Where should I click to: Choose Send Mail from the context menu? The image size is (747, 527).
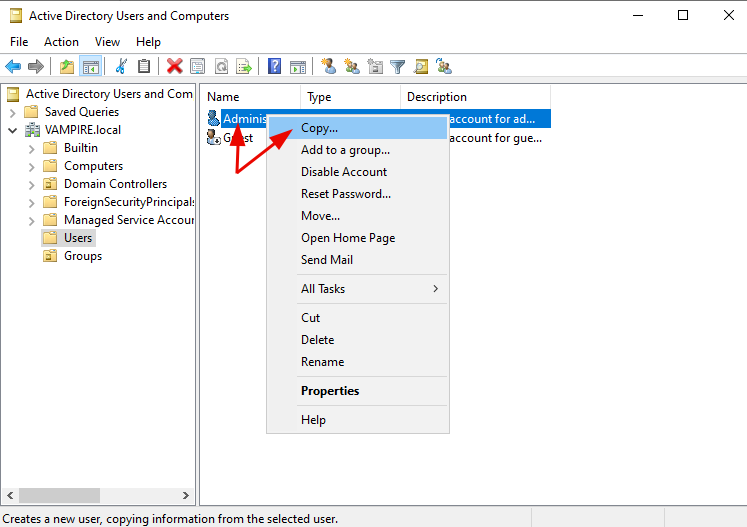[358, 260]
